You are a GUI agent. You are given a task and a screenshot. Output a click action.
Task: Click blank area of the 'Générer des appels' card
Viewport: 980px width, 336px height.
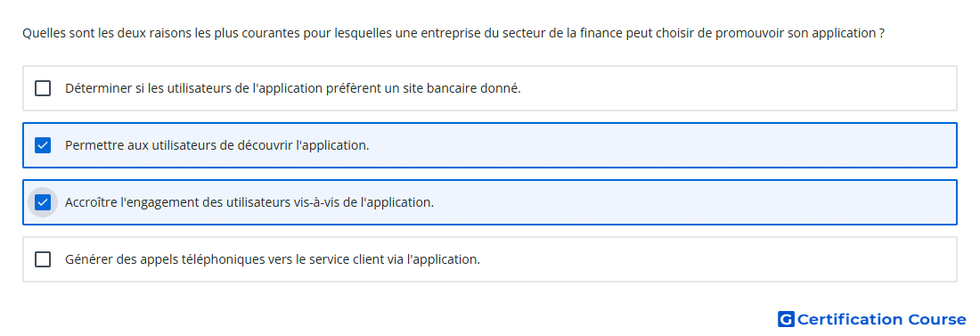719,259
